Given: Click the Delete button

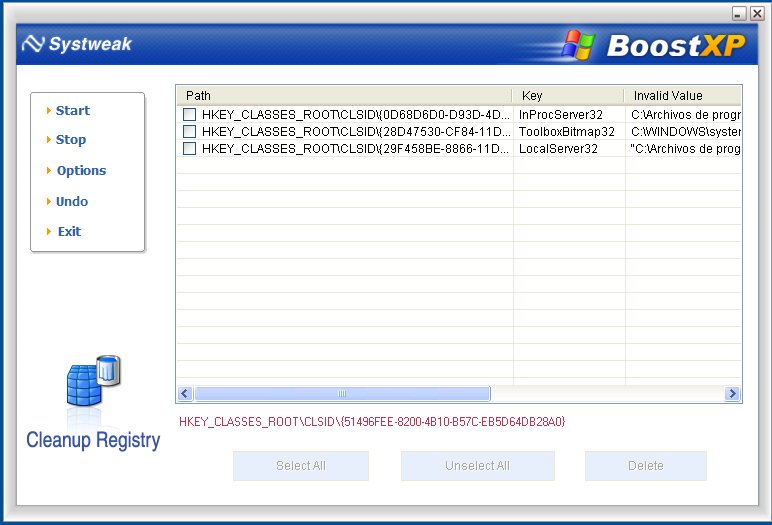Looking at the screenshot, I should click(646, 466).
